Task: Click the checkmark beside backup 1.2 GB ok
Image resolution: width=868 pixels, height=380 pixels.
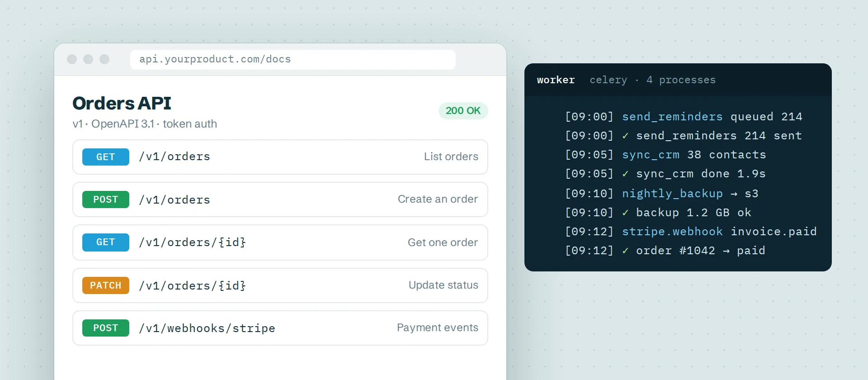Action: [x=625, y=213]
